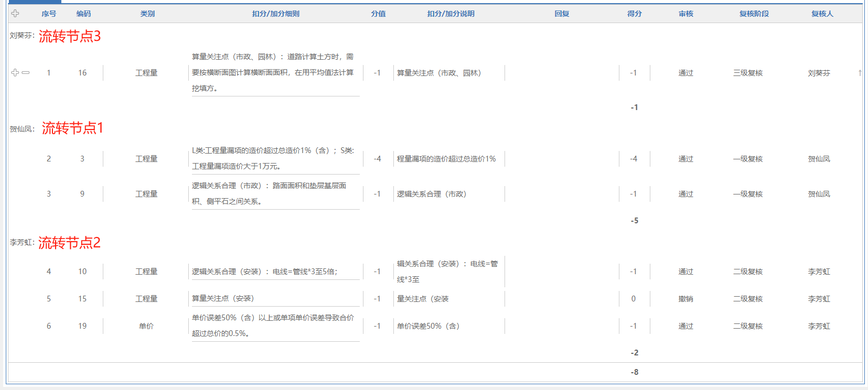The width and height of the screenshot is (868, 390).
Task: Click the -4 score value in 分值 column
Action: (x=377, y=159)
